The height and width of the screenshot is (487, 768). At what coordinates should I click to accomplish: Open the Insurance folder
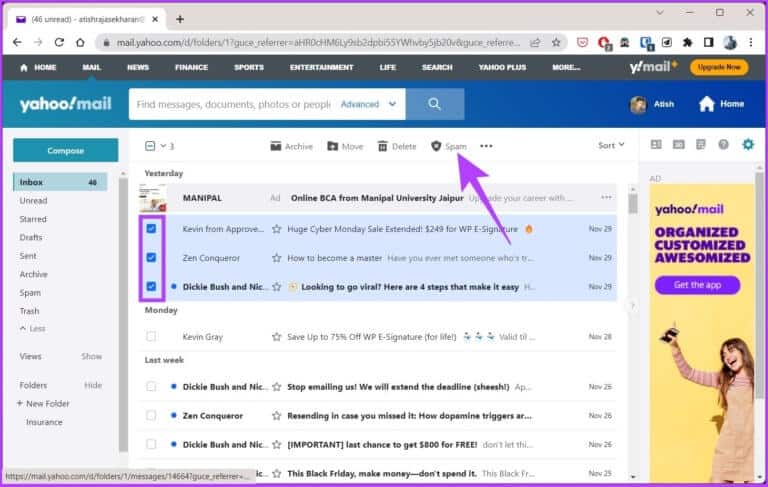[x=44, y=422]
